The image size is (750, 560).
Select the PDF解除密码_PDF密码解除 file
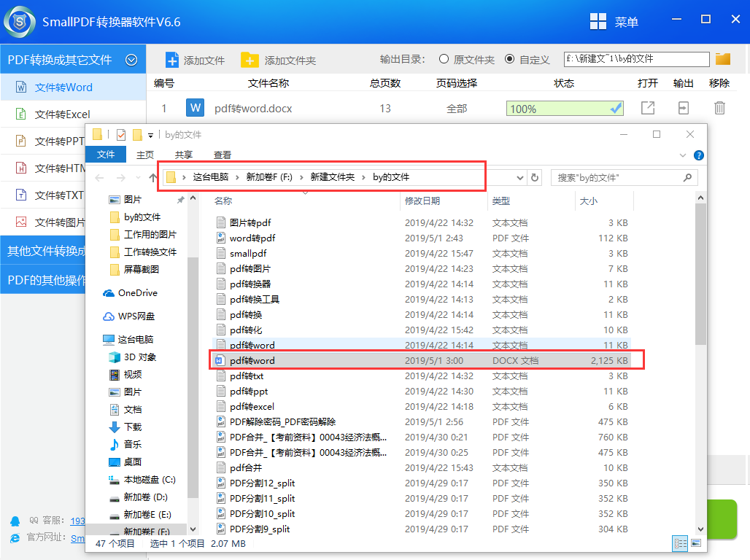422,421
